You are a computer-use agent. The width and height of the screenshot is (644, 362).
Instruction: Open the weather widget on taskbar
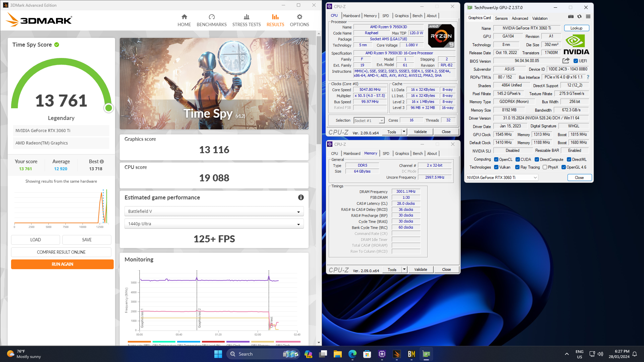24,354
